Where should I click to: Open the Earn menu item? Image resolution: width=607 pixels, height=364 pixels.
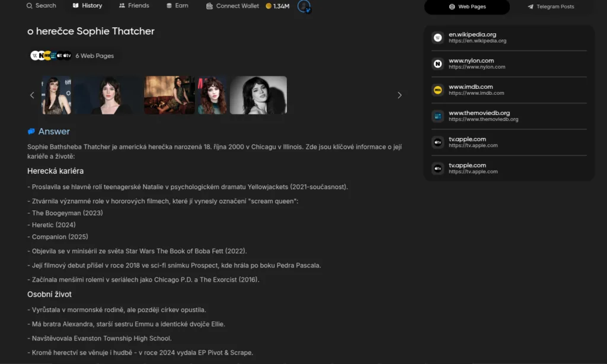(x=177, y=6)
